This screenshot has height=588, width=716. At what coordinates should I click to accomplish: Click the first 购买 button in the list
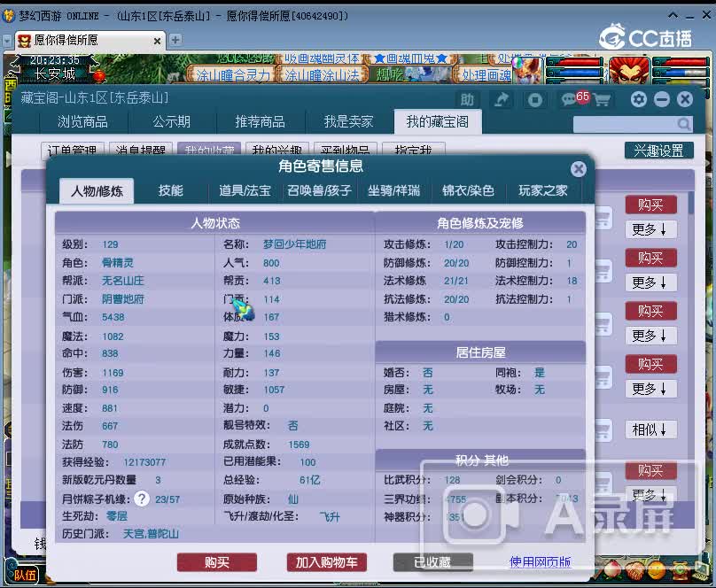(x=650, y=205)
